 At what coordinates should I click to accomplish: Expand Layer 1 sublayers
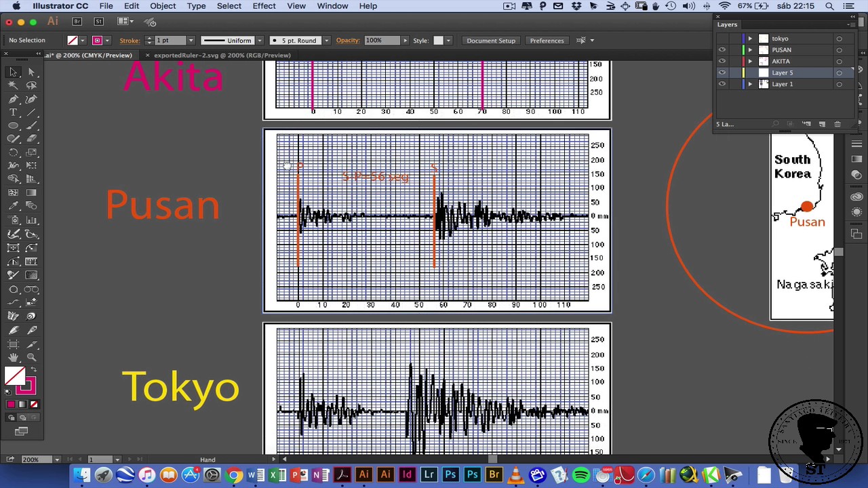[750, 84]
